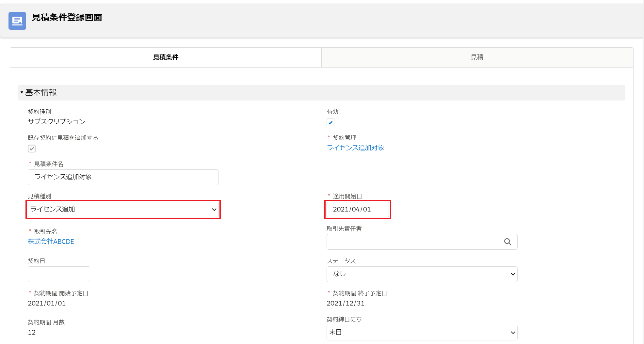The width and height of the screenshot is (644, 344).
Task: Collapse the 基本情報 section
Action: 22,93
